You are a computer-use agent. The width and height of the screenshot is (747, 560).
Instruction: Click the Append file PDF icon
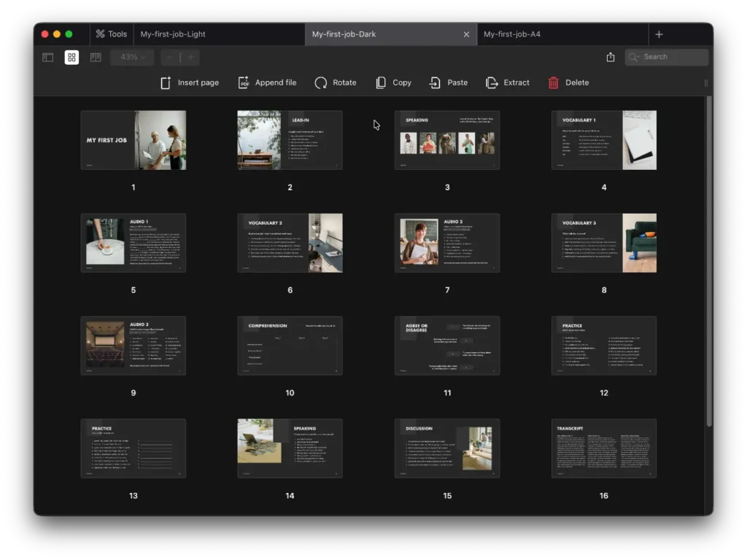[244, 82]
